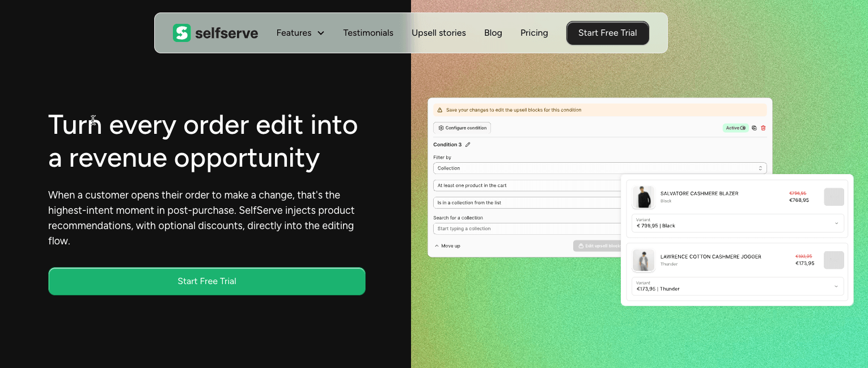The width and height of the screenshot is (868, 368).
Task: Click the green Start Free Trial button
Action: [x=207, y=281]
